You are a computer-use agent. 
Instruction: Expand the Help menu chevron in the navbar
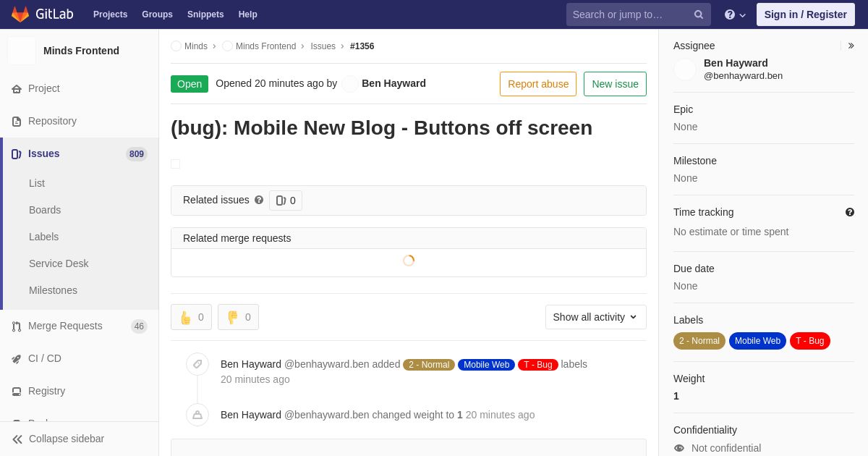click(743, 15)
